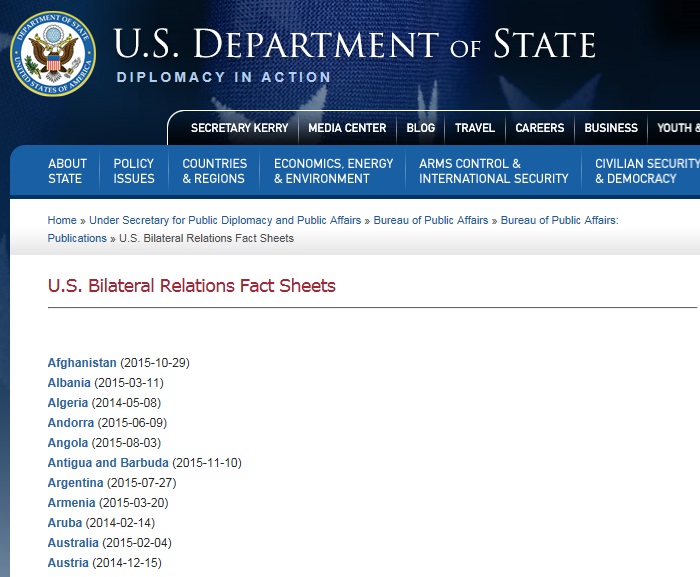Image resolution: width=700 pixels, height=577 pixels.
Task: Open the Andorra fact sheet
Action: click(71, 422)
